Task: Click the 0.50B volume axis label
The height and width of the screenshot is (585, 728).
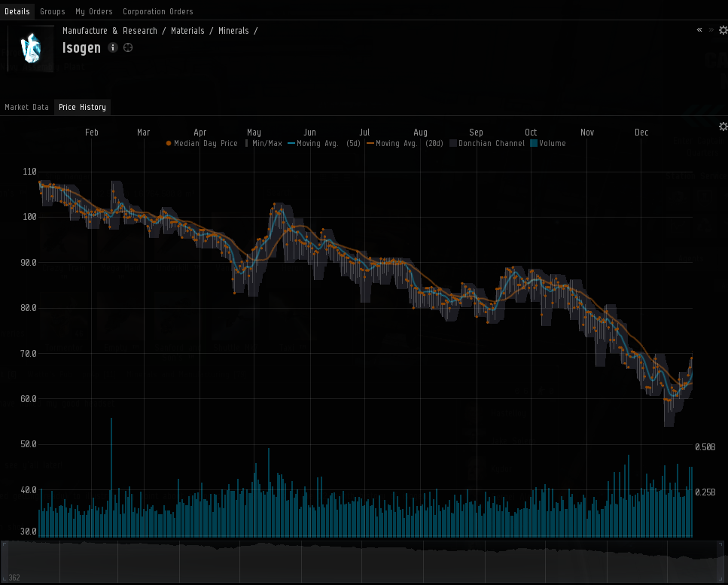Action: [705, 447]
